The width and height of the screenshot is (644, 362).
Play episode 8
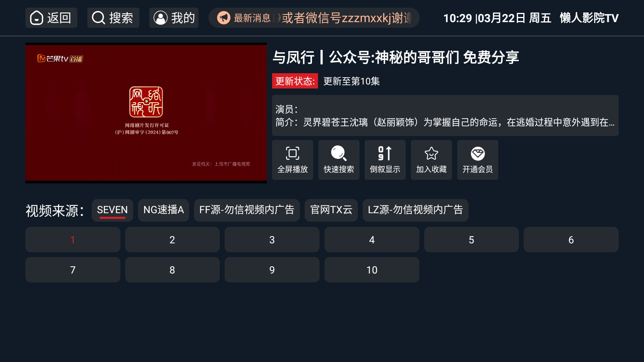tap(172, 270)
